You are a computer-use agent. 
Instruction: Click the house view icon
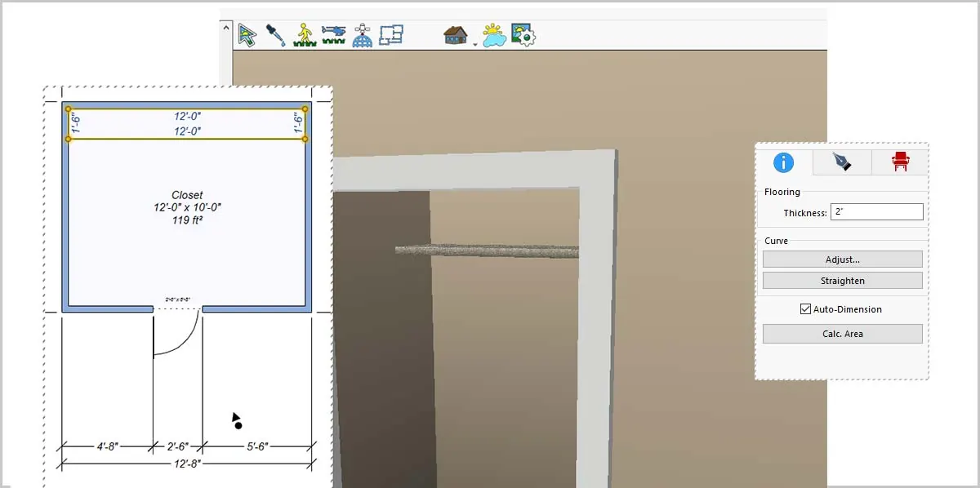[456, 34]
